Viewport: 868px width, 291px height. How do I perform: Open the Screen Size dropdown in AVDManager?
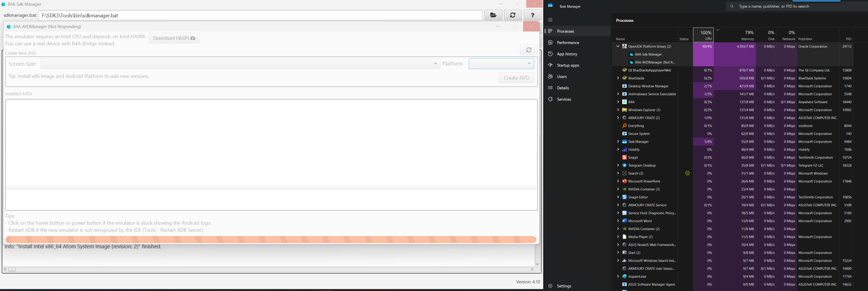pyautogui.click(x=240, y=63)
